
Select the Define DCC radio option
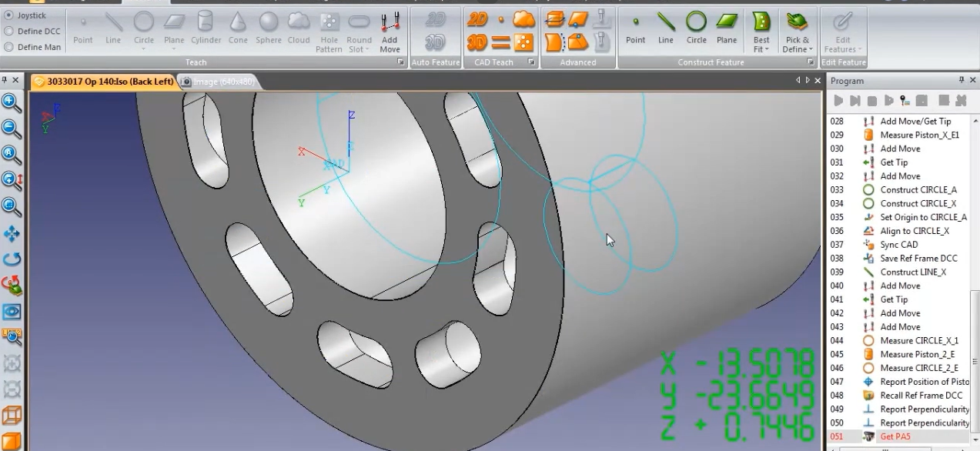[8, 31]
